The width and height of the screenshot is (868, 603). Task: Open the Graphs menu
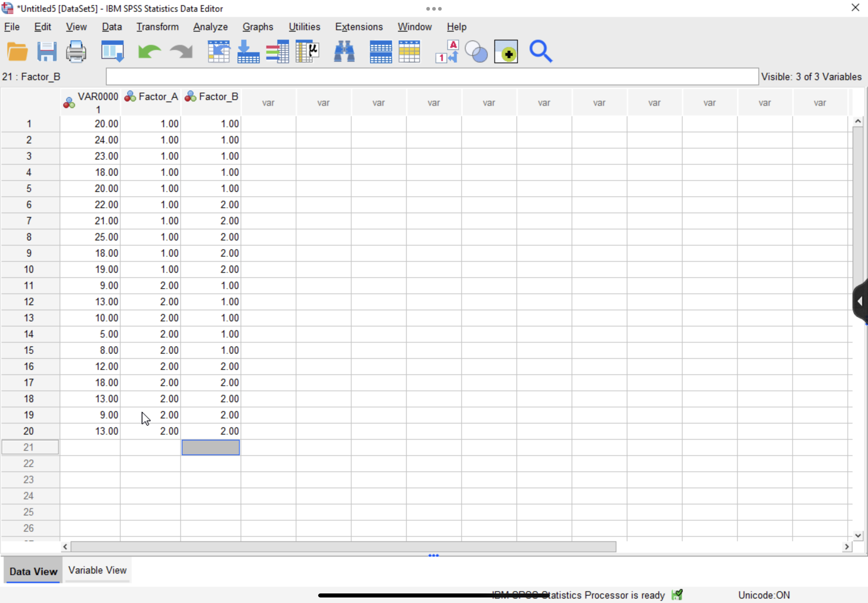coord(258,26)
